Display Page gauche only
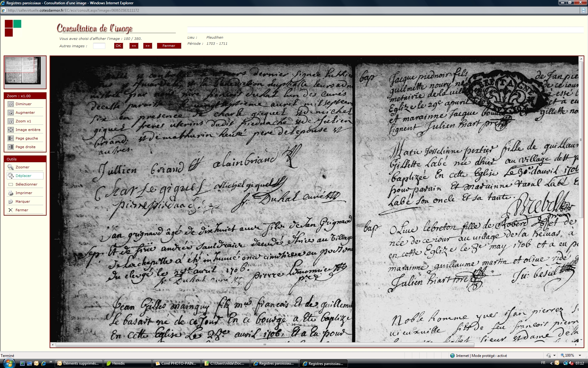This screenshot has width=588, height=368. [11, 139]
